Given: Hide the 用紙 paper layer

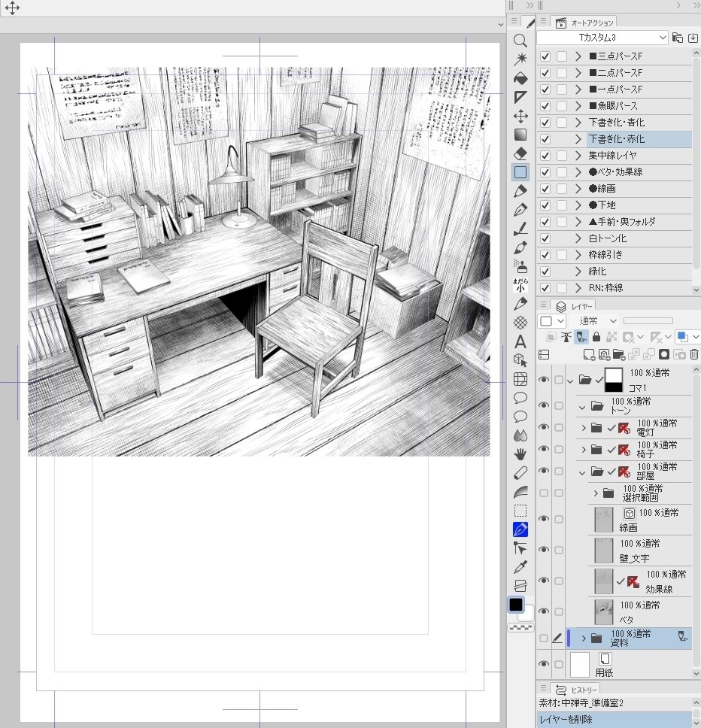Looking at the screenshot, I should point(543,664).
